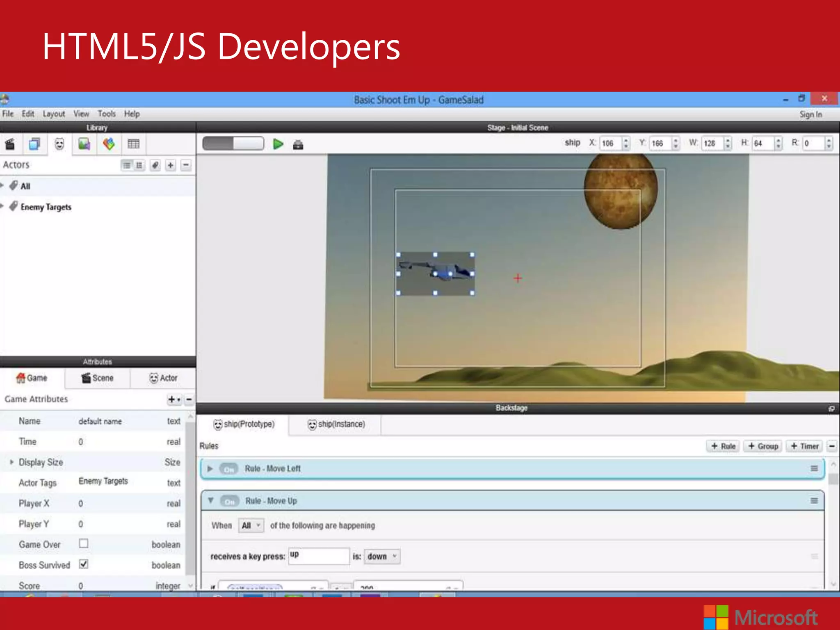The width and height of the screenshot is (840, 630).
Task: Select the ship(Instance) tab
Action: (x=336, y=425)
